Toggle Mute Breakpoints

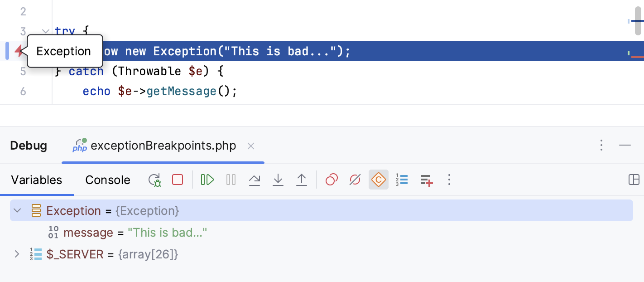[355, 180]
